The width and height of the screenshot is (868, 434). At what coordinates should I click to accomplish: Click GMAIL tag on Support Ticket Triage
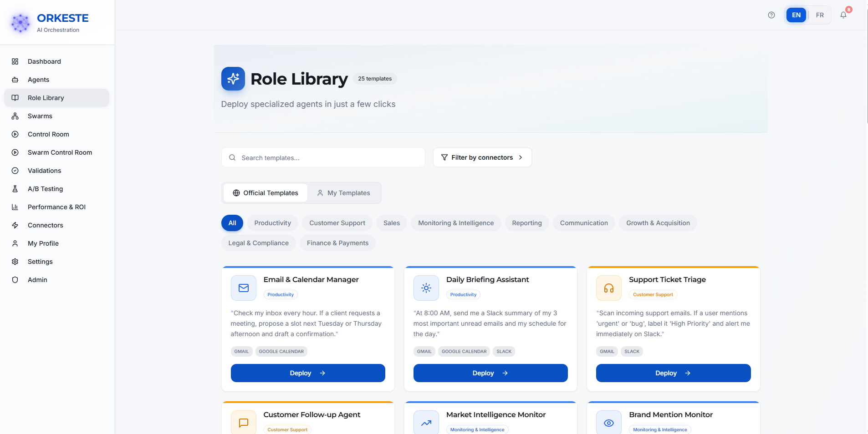607,351
